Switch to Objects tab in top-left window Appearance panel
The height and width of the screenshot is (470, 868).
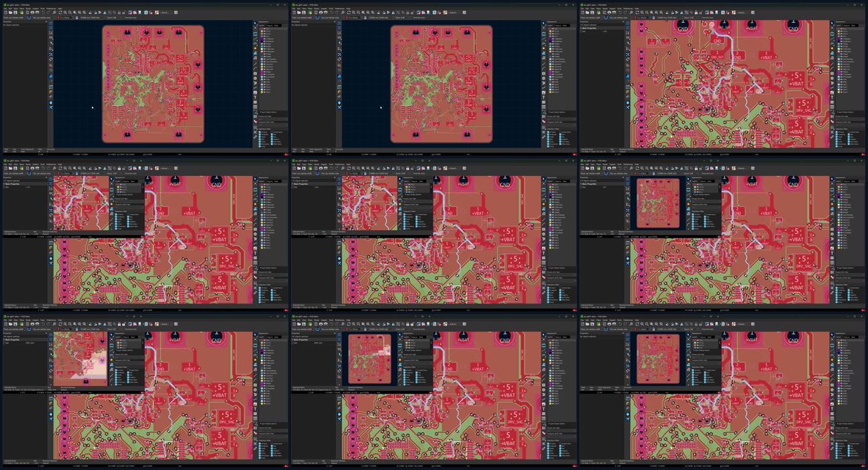click(x=270, y=26)
